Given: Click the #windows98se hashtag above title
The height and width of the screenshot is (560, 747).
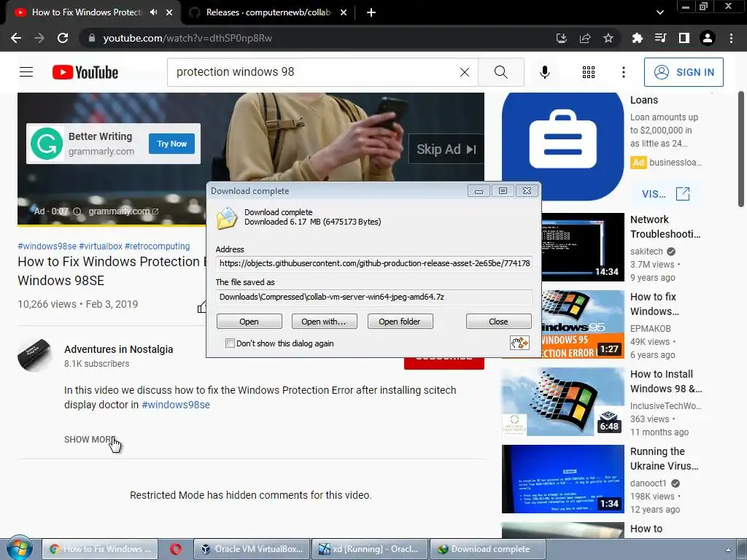Looking at the screenshot, I should 47,246.
